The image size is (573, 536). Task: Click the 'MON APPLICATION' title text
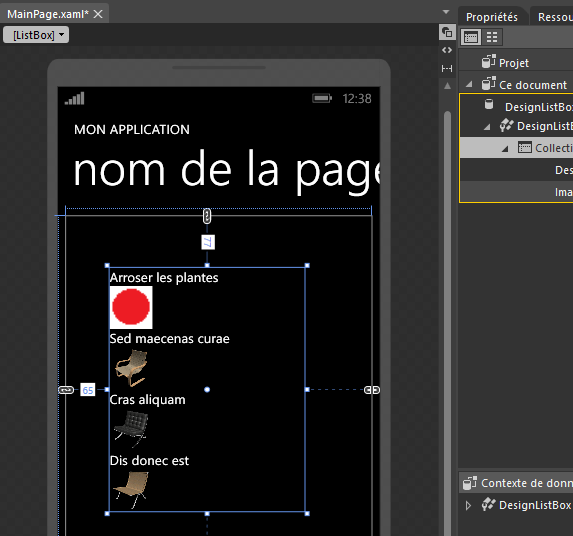[x=132, y=129]
